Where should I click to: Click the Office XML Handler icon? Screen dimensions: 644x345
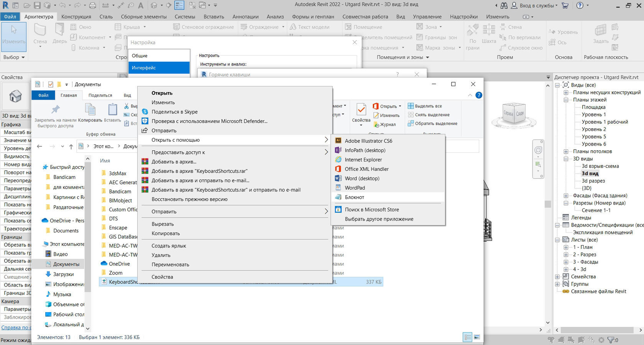coord(338,169)
